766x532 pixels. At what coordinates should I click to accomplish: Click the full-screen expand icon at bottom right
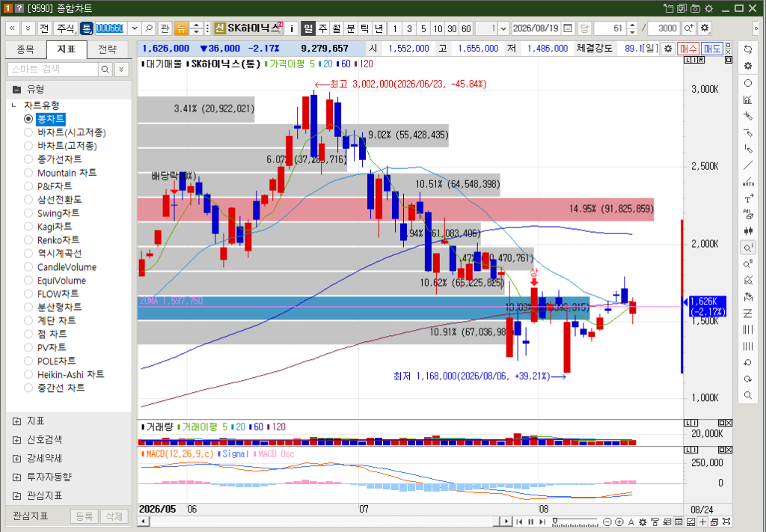click(x=726, y=522)
